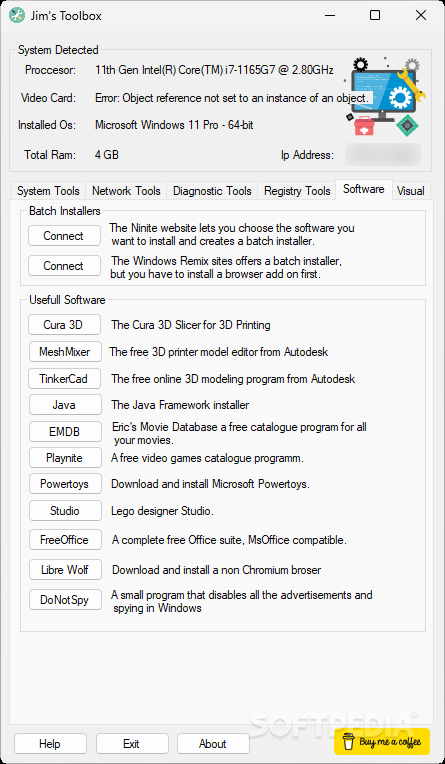Click 'The free 3D printer model editor' description
Screen dimensions: 445x764
click(219, 352)
